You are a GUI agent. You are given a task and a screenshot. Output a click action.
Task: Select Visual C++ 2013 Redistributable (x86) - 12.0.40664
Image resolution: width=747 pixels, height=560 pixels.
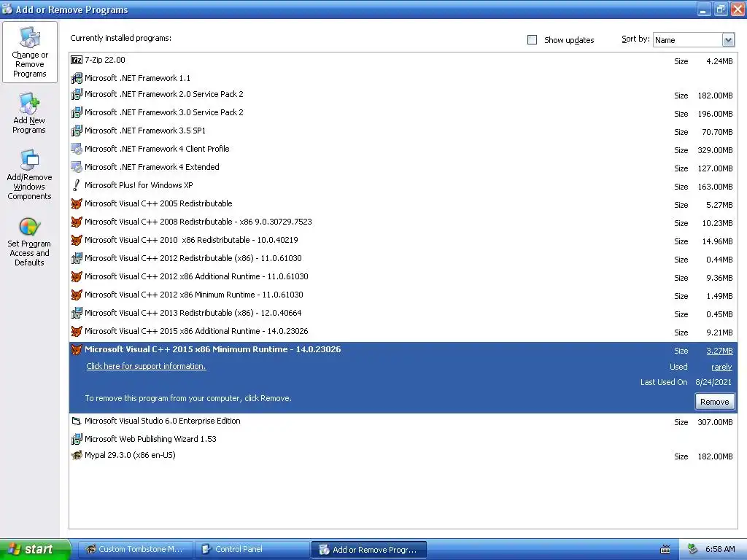click(x=403, y=314)
